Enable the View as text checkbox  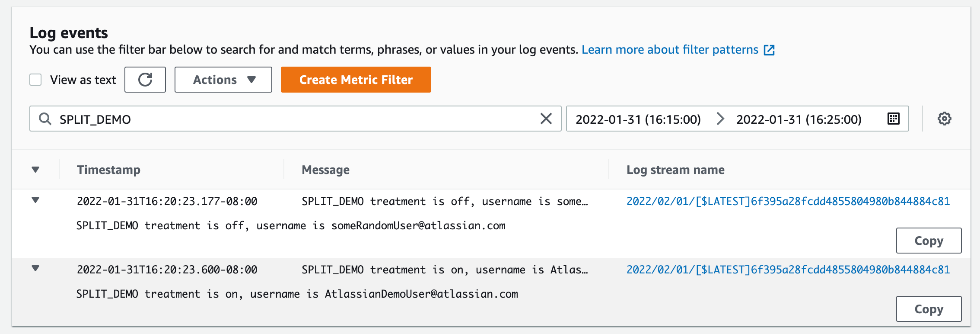point(35,79)
